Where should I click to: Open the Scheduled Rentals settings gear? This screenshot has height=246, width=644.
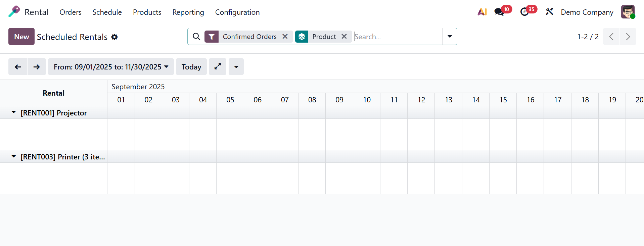(114, 37)
